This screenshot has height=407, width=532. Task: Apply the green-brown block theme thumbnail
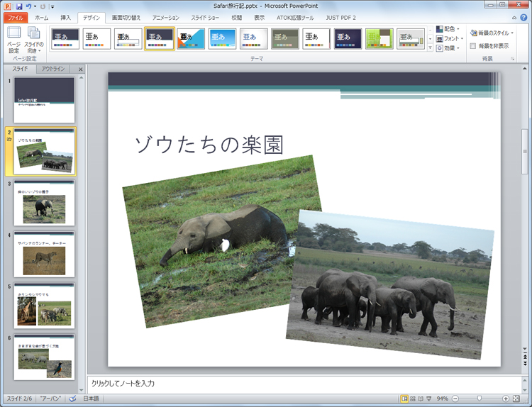click(x=379, y=39)
